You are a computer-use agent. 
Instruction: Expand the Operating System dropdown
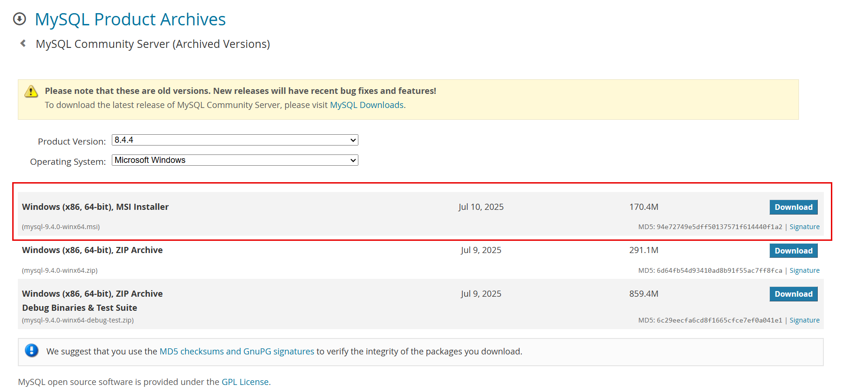tap(235, 160)
